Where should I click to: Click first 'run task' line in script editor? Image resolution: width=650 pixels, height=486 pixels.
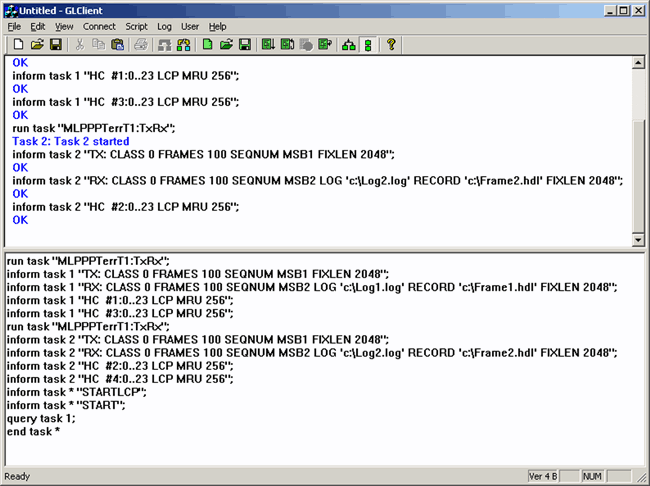pos(88,261)
